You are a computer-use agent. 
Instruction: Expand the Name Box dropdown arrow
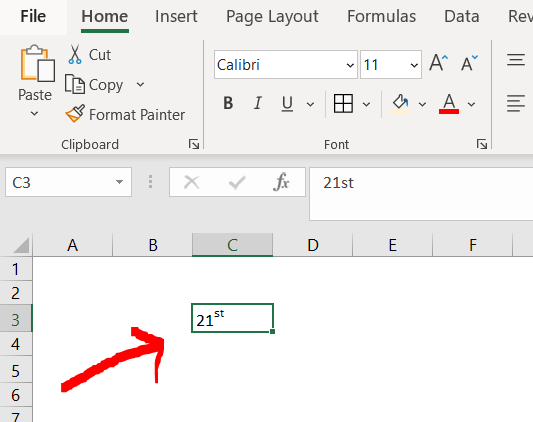click(119, 182)
